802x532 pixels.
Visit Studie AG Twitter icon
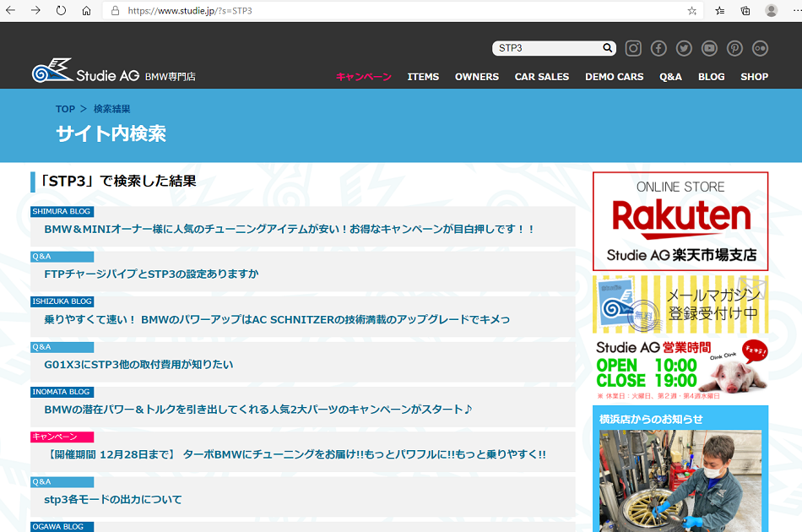click(x=684, y=48)
